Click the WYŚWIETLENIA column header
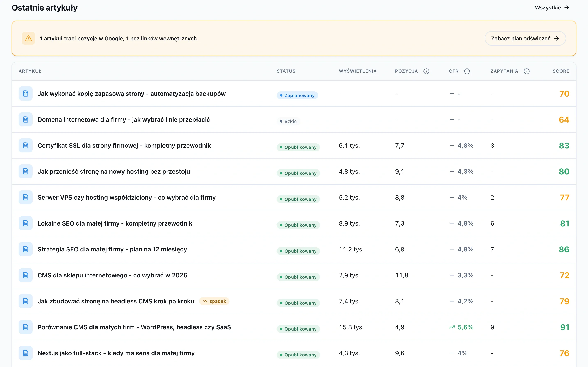Viewport: 588px width, 367px height. click(358, 71)
